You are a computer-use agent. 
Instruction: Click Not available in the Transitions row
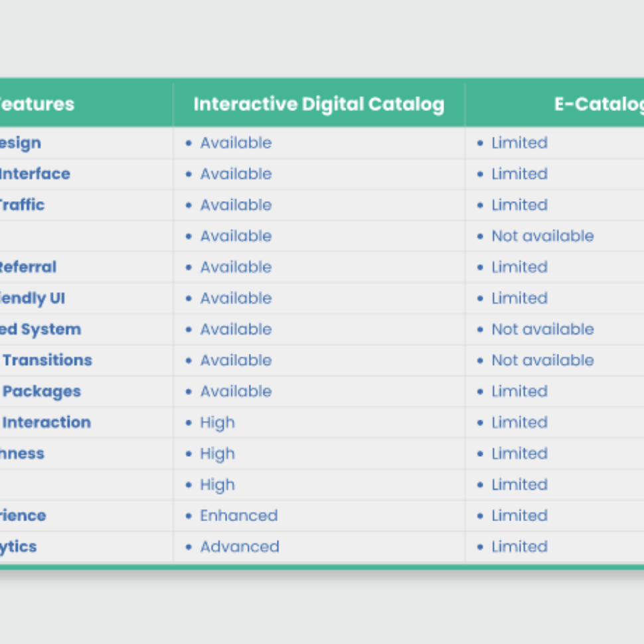[542, 361]
